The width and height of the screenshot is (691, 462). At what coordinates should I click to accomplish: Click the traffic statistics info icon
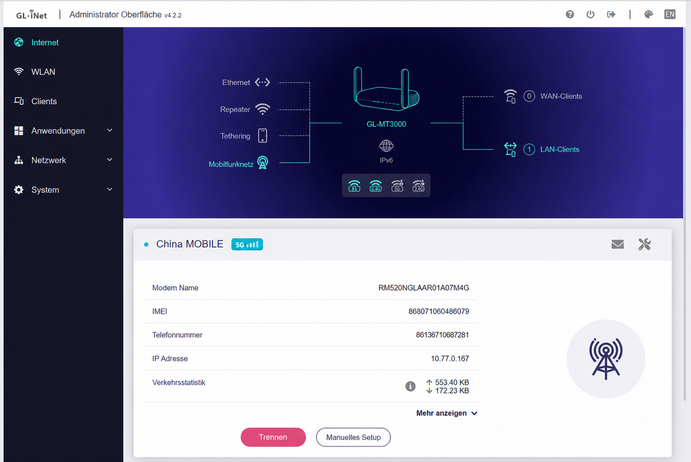click(410, 386)
